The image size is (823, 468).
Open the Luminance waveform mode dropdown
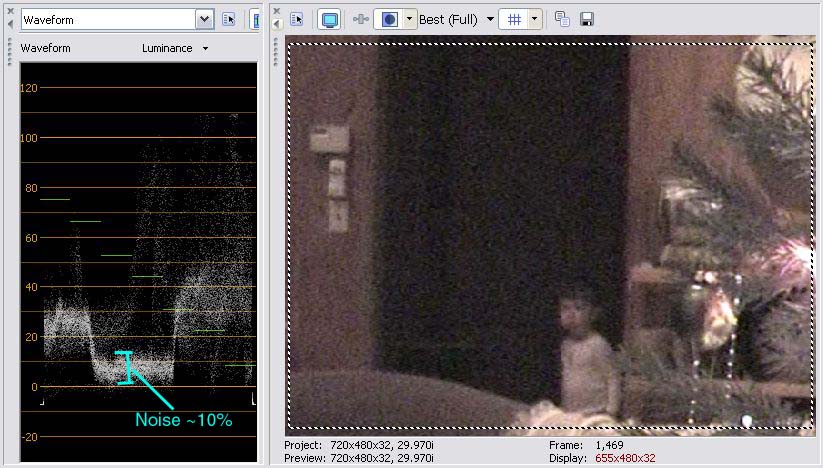click(x=175, y=48)
